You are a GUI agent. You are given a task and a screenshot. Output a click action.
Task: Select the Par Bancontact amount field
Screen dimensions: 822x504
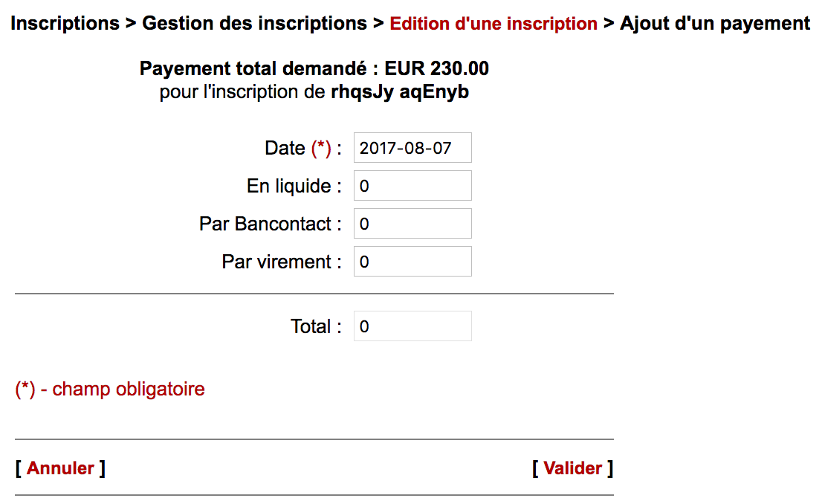412,224
